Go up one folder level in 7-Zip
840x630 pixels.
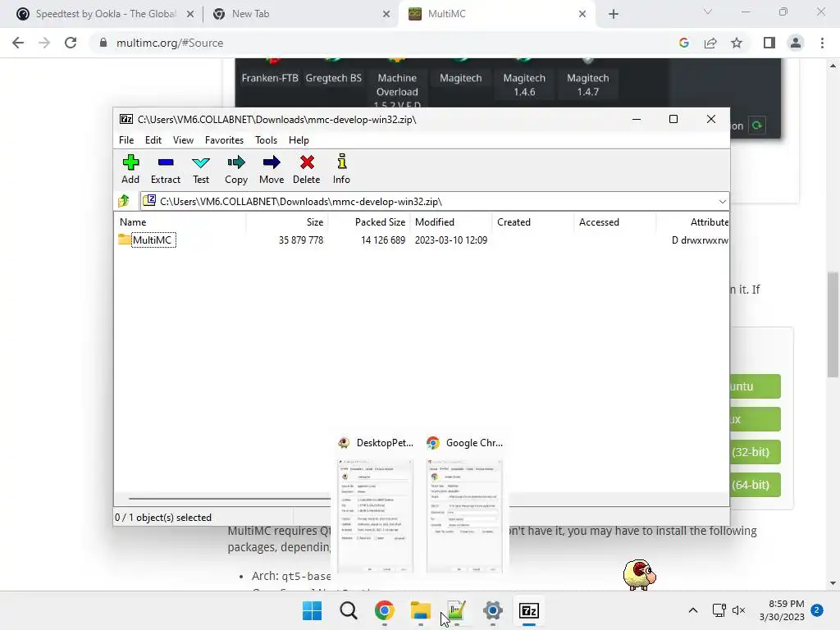tap(124, 201)
